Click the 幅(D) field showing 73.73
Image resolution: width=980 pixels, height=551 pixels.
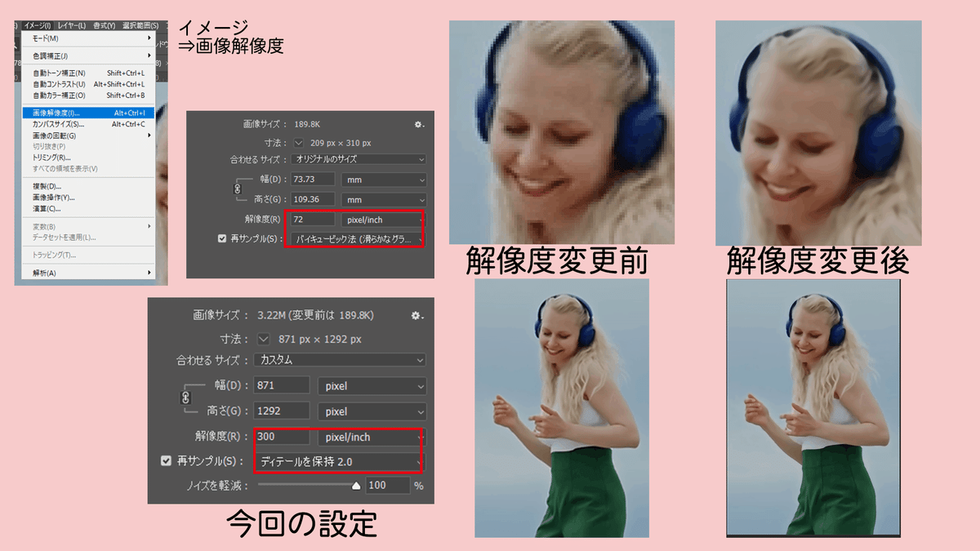click(x=313, y=179)
